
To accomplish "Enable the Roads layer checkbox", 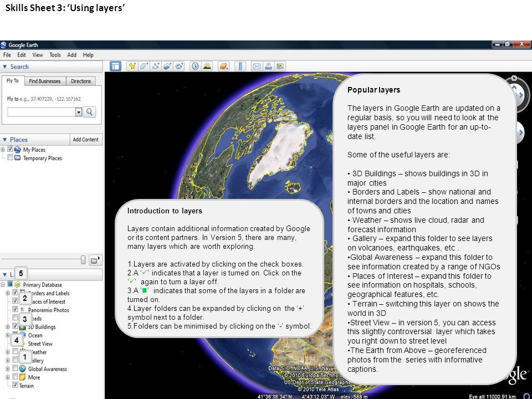I will point(15,318).
